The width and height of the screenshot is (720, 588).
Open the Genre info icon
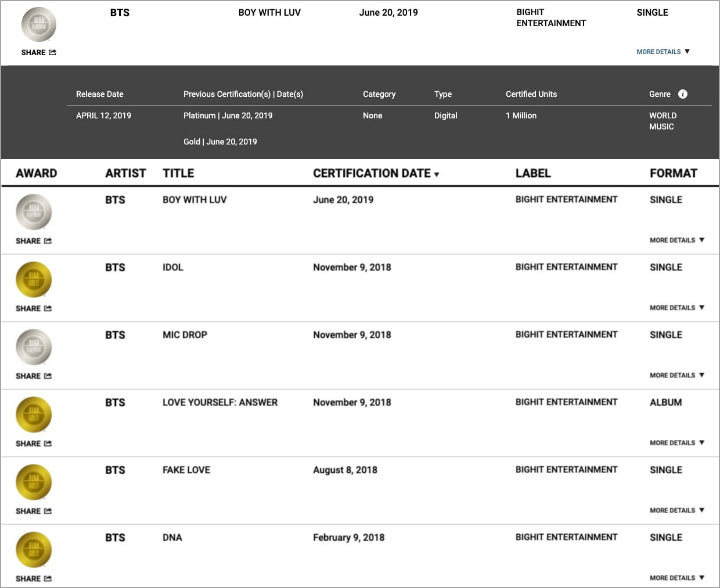click(x=683, y=94)
